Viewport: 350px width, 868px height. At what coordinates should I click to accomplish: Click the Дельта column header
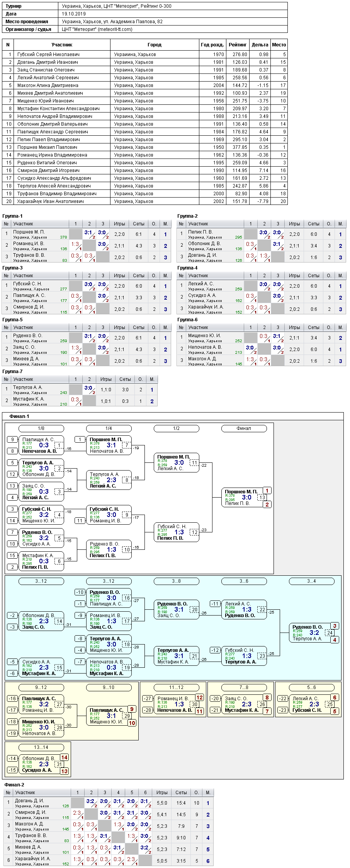(260, 45)
